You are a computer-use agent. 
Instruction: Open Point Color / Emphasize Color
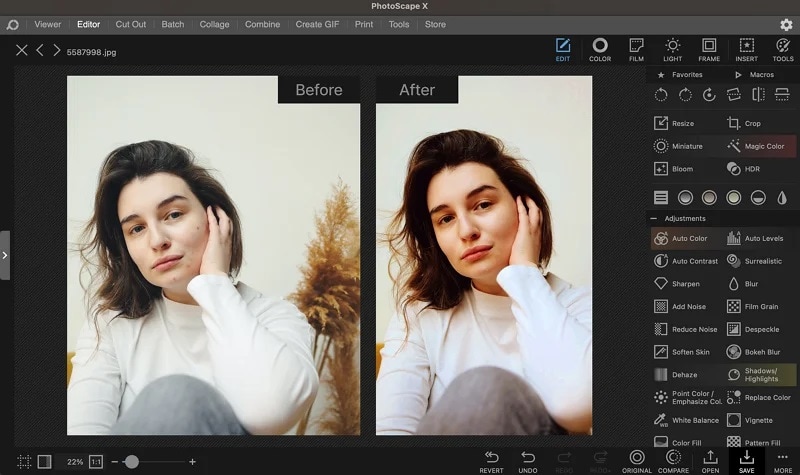tap(688, 397)
